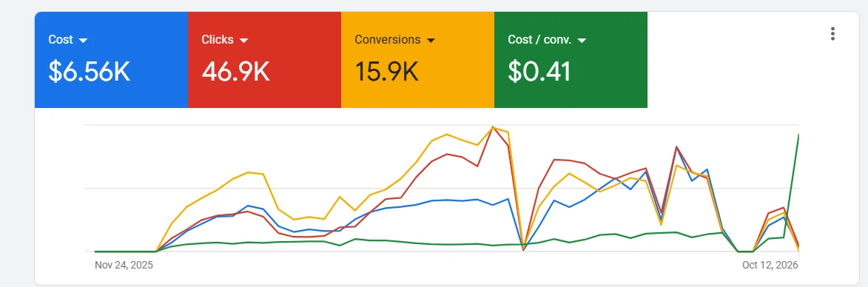Expand the Cost / conv. dropdown arrow
This screenshot has width=868, height=287.
pyautogui.click(x=582, y=41)
